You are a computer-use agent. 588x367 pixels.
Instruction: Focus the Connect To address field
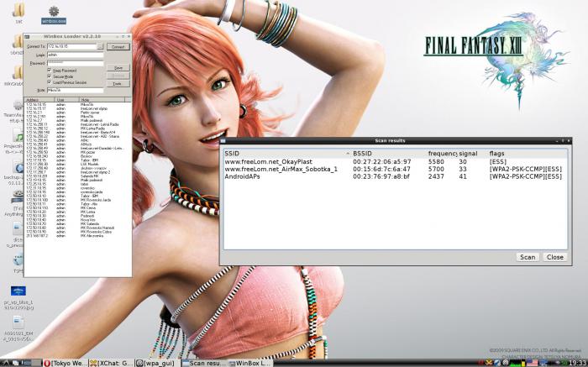tap(72, 46)
